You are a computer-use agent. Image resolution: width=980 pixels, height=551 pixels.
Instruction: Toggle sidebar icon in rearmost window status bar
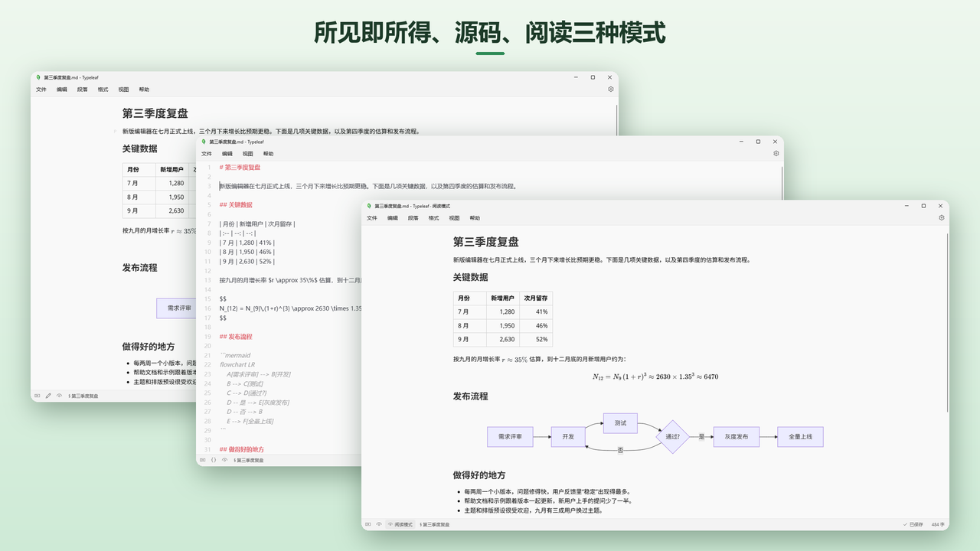[x=37, y=396]
